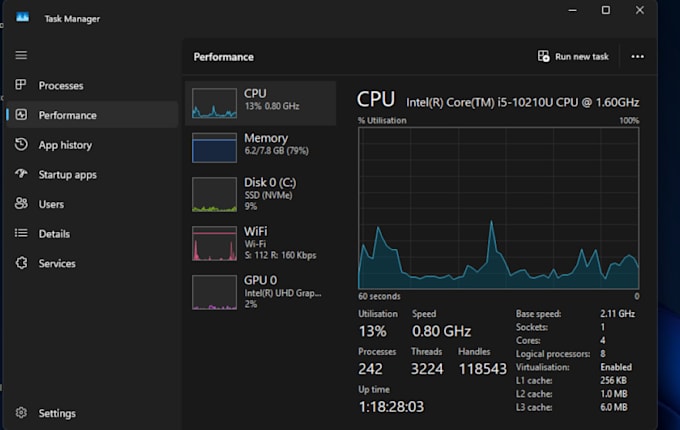Click the Task Manager app icon
Image resolution: width=680 pixels, height=430 pixels.
tap(22, 17)
